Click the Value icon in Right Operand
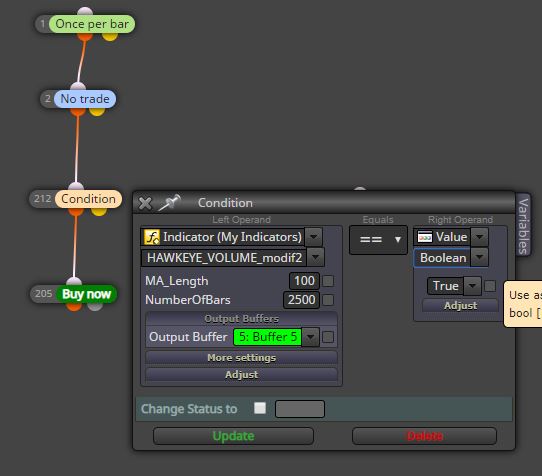Viewport: 542px width, 476px height. (424, 237)
